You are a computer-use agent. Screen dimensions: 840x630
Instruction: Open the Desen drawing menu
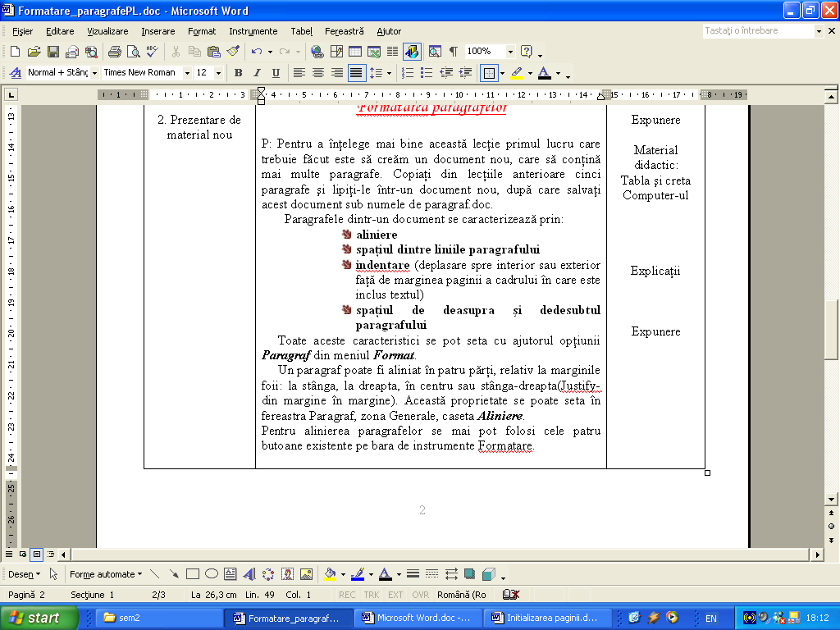(24, 574)
